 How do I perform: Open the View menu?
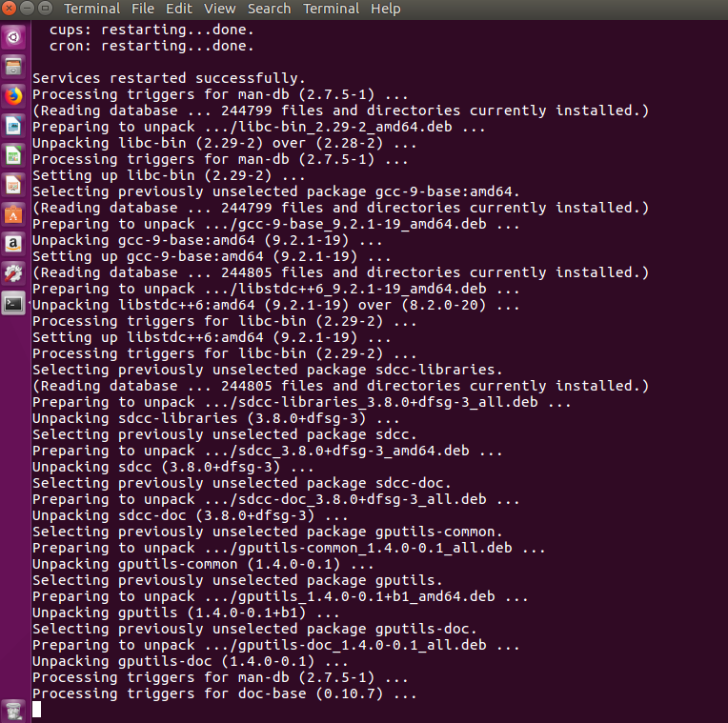(219, 9)
